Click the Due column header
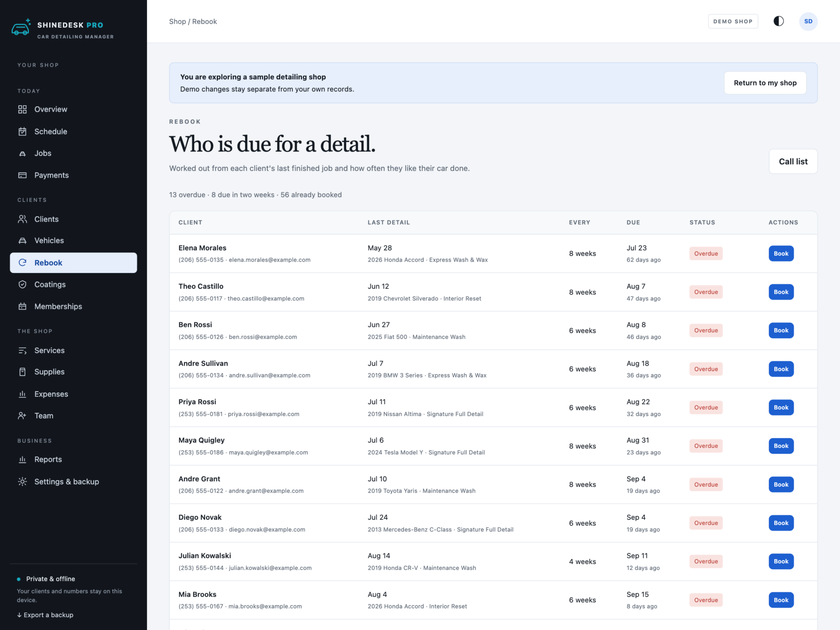Screen dimensions: 840x630 coord(633,222)
